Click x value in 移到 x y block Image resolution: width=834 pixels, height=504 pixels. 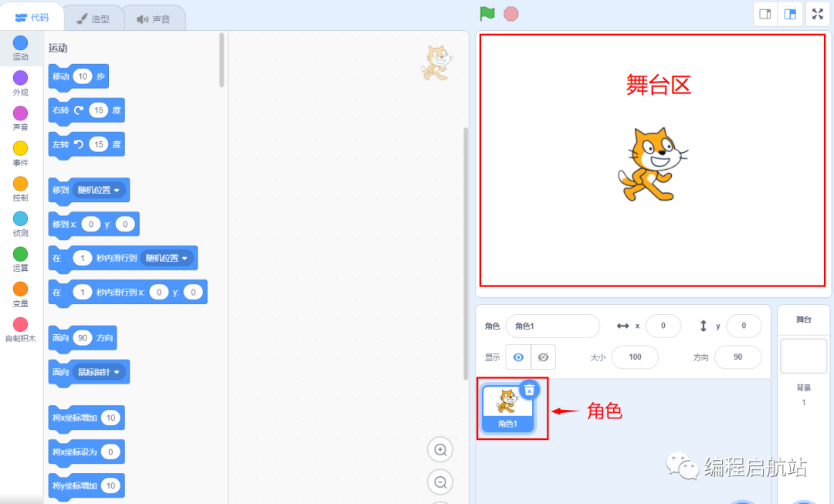tap(91, 224)
